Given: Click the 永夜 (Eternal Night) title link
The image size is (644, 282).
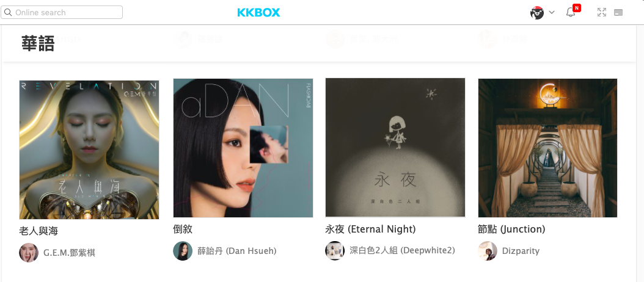Looking at the screenshot, I should (x=370, y=229).
